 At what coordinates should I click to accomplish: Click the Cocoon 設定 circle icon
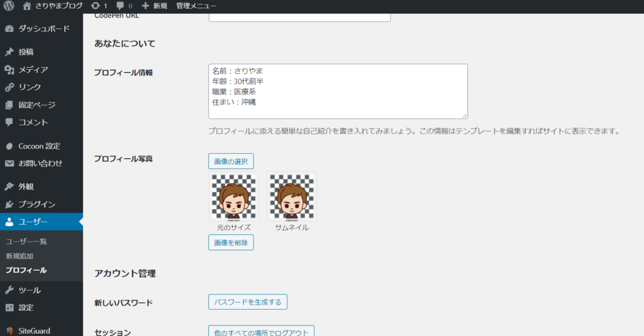(9, 146)
